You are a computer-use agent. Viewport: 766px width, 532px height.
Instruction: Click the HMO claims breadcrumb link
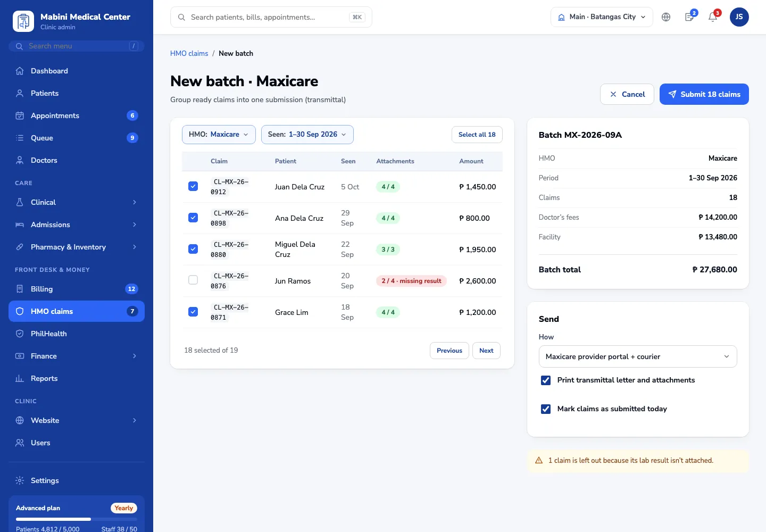[x=189, y=53]
